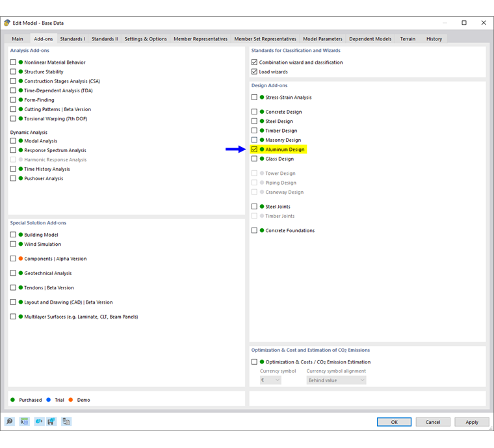The width and height of the screenshot is (494, 448).
Task: Select the Add-ons tab
Action: click(x=44, y=39)
